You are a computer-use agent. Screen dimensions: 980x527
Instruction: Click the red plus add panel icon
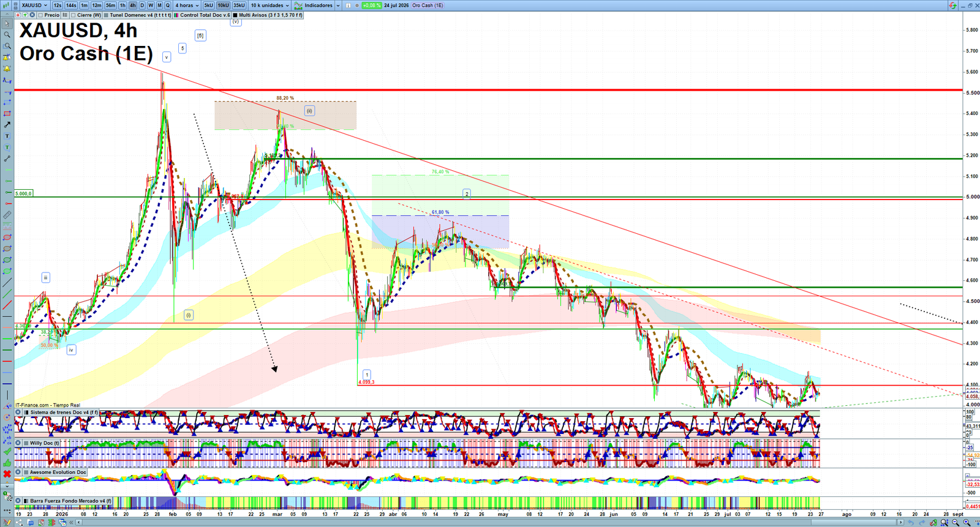18,15
